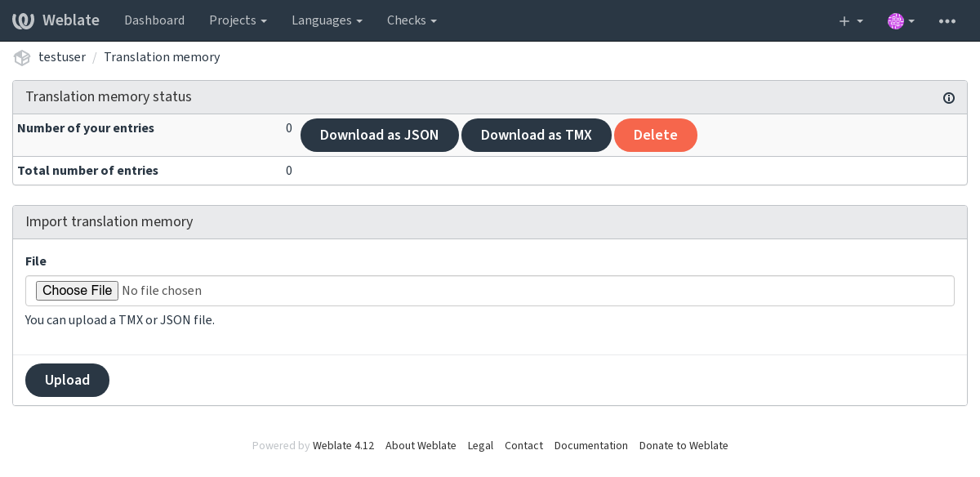The image size is (980, 477).
Task: Click the Upload button
Action: 67,380
